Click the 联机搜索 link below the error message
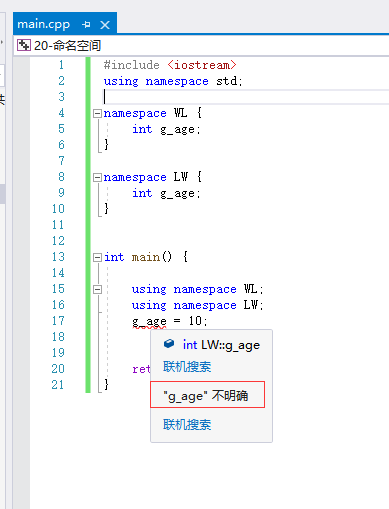 pos(187,425)
